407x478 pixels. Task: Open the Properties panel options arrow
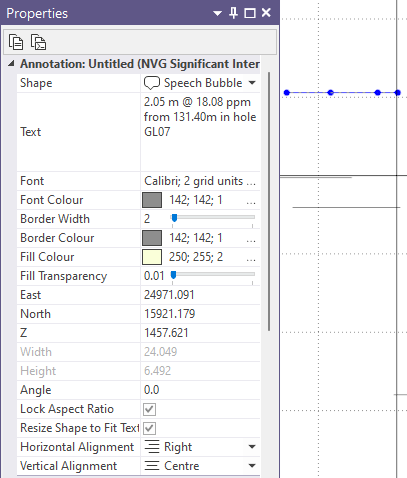pos(217,13)
